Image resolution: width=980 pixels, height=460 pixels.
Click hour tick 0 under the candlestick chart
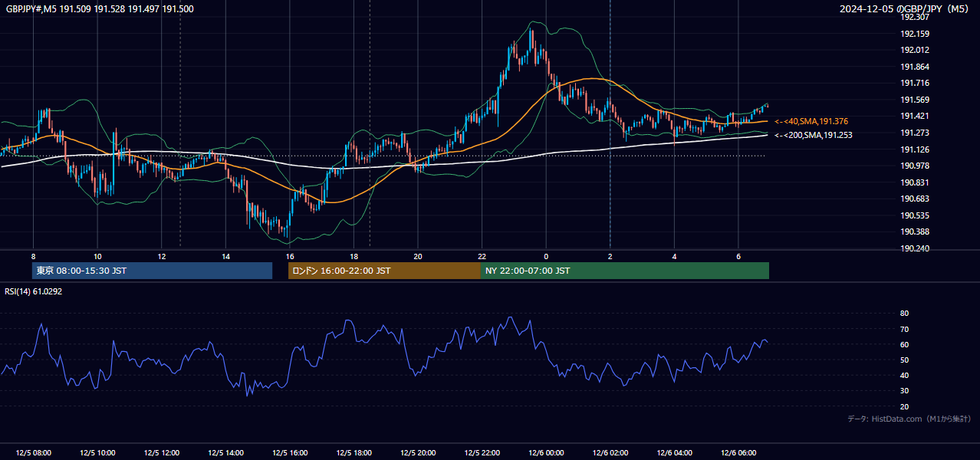[546, 256]
